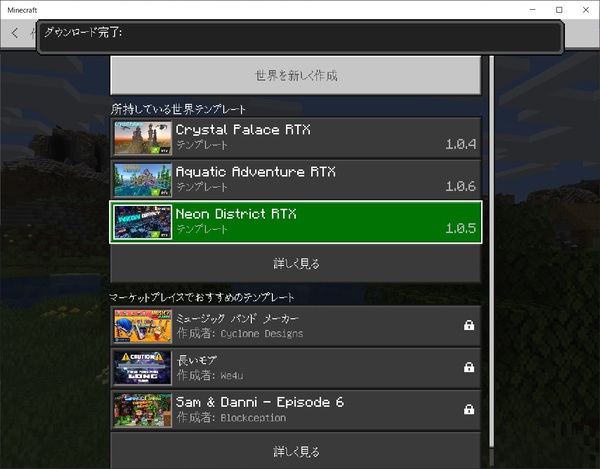Maximize the Minecraft window
Image resolution: width=600 pixels, height=469 pixels.
pyautogui.click(x=559, y=10)
